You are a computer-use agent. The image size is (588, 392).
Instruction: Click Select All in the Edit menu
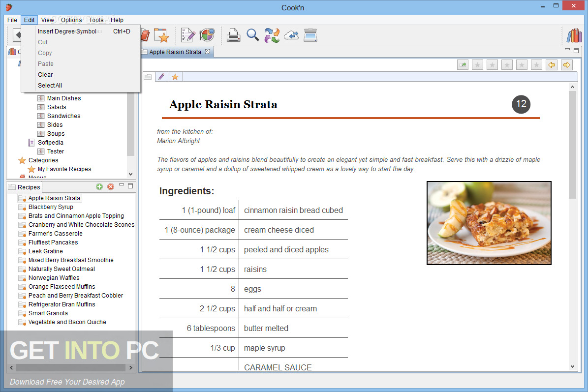point(50,85)
